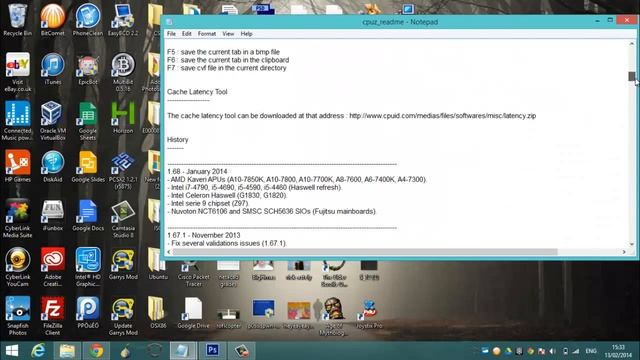The width and height of the screenshot is (640, 360).
Task: Open the Edit menu in Notepad
Action: pyautogui.click(x=187, y=34)
